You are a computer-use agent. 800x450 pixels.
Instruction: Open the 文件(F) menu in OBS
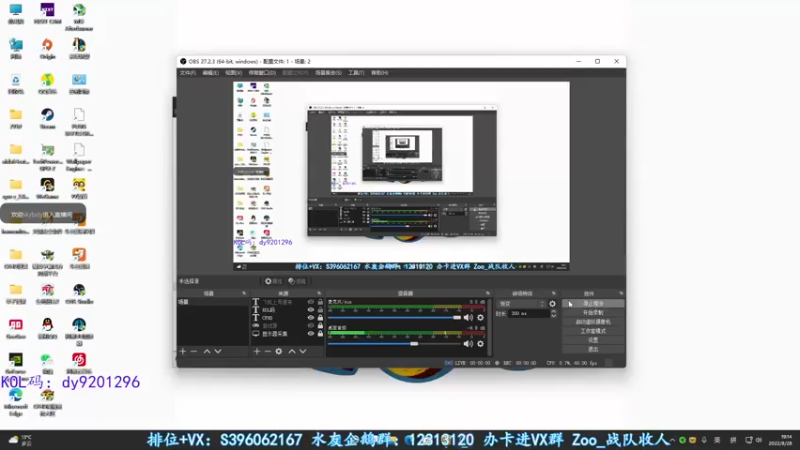pos(188,73)
